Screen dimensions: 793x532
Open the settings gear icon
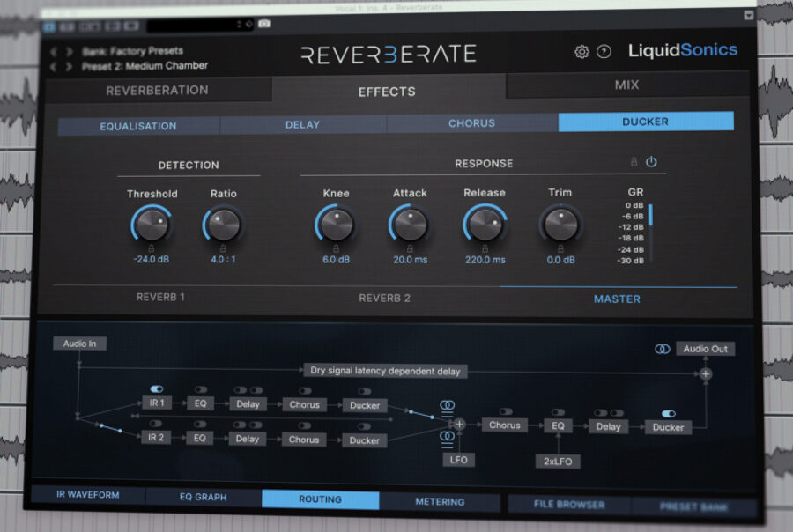[x=581, y=51]
